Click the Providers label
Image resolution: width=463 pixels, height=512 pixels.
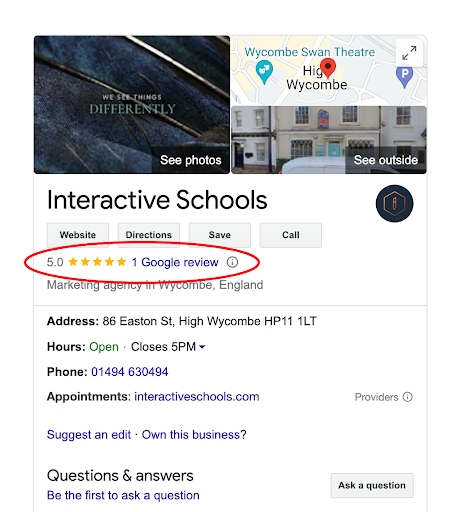pyautogui.click(x=376, y=397)
